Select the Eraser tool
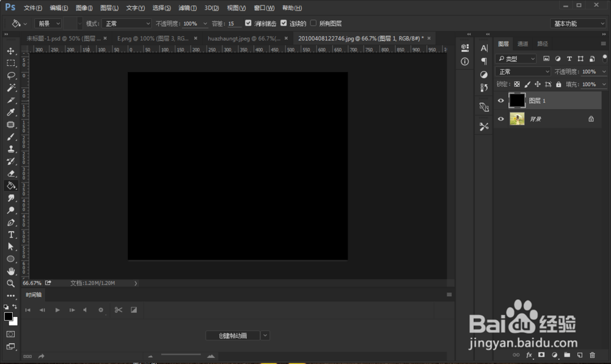 [11, 173]
